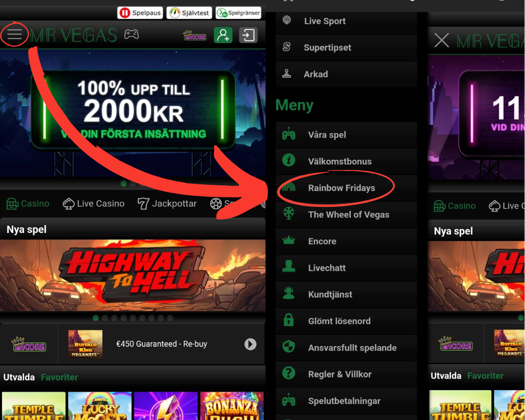Click the game controller icon beside logo
Image resolution: width=525 pixels, height=420 pixels.
pos(131,35)
